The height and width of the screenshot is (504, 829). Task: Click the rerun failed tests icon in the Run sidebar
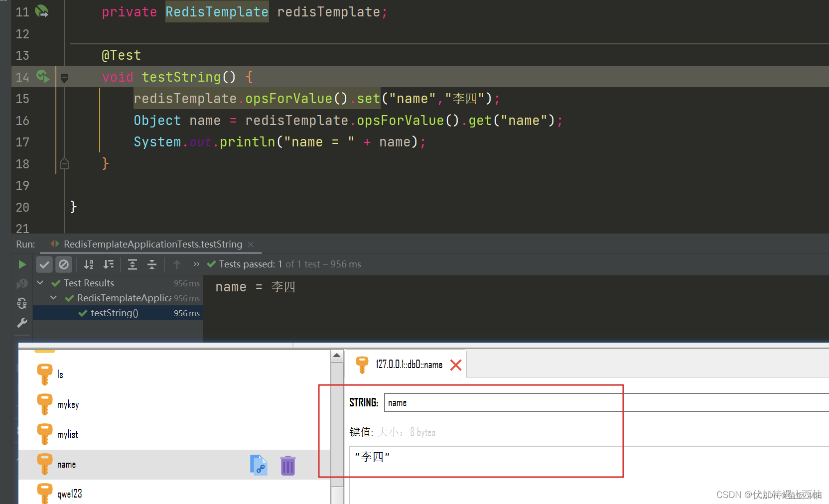(22, 283)
